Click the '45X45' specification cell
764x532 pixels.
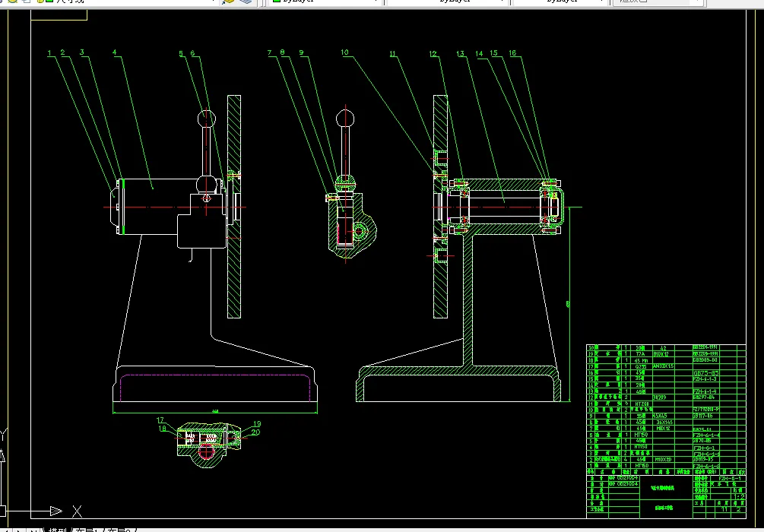[x=660, y=416]
